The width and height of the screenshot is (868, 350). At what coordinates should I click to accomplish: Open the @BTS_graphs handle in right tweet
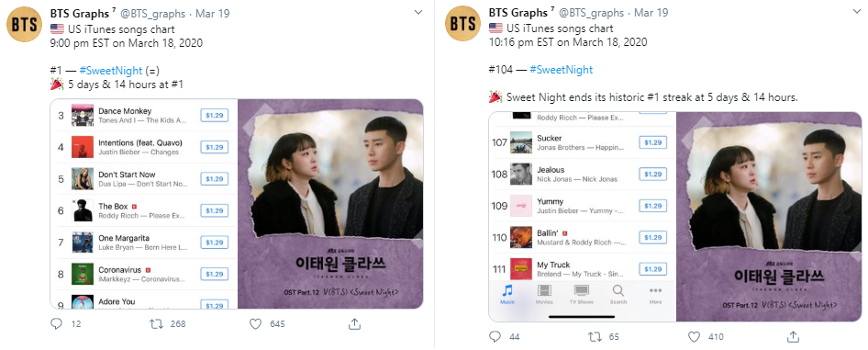tap(591, 13)
